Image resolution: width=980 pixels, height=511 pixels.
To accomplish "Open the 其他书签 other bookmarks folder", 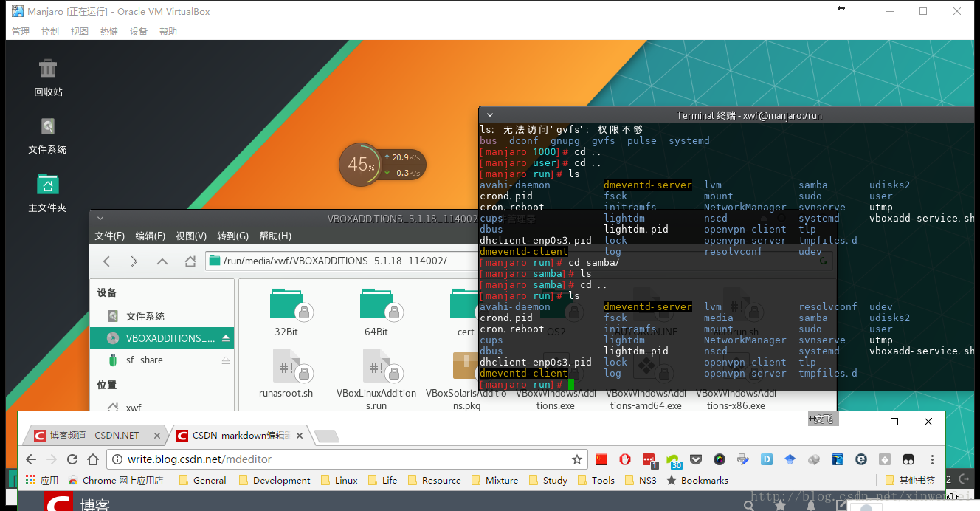I will [x=910, y=480].
